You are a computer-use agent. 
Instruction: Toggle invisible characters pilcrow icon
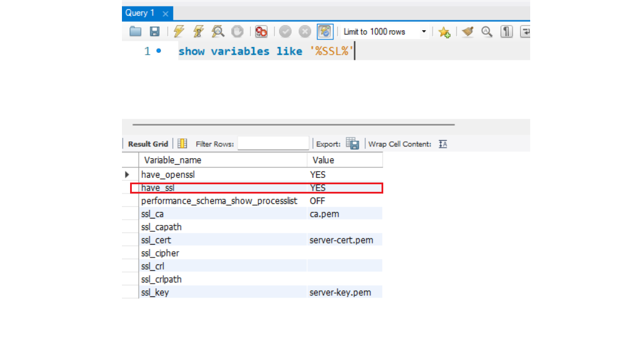[x=506, y=31]
